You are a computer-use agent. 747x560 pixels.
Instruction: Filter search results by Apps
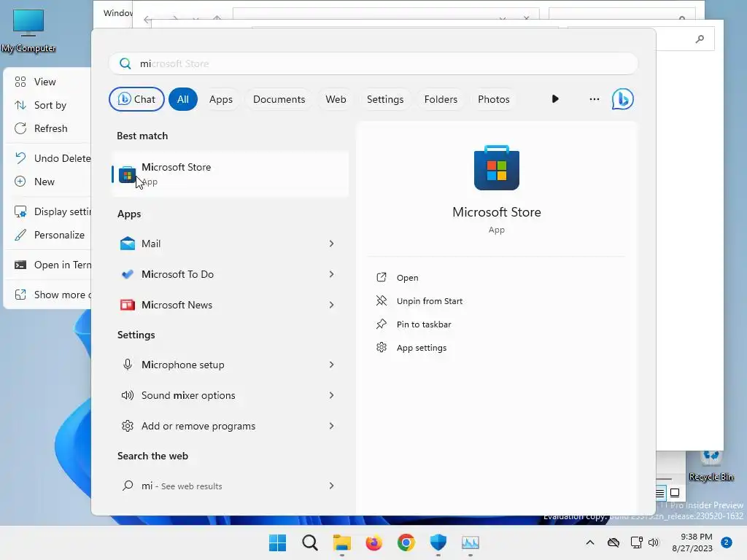click(x=221, y=99)
